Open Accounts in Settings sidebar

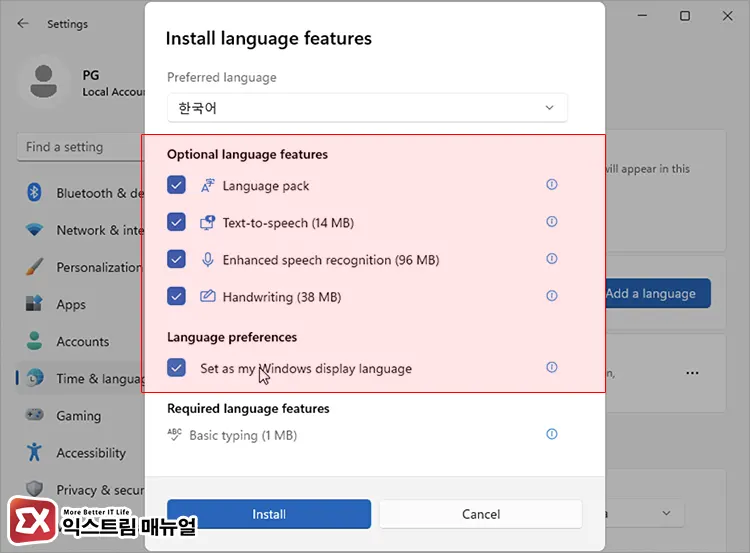click(x=82, y=341)
